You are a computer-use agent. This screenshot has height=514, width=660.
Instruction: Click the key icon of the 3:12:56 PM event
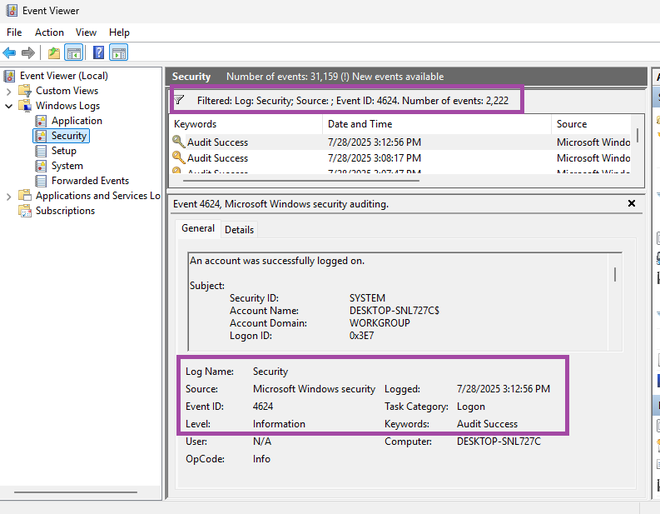pos(178,141)
